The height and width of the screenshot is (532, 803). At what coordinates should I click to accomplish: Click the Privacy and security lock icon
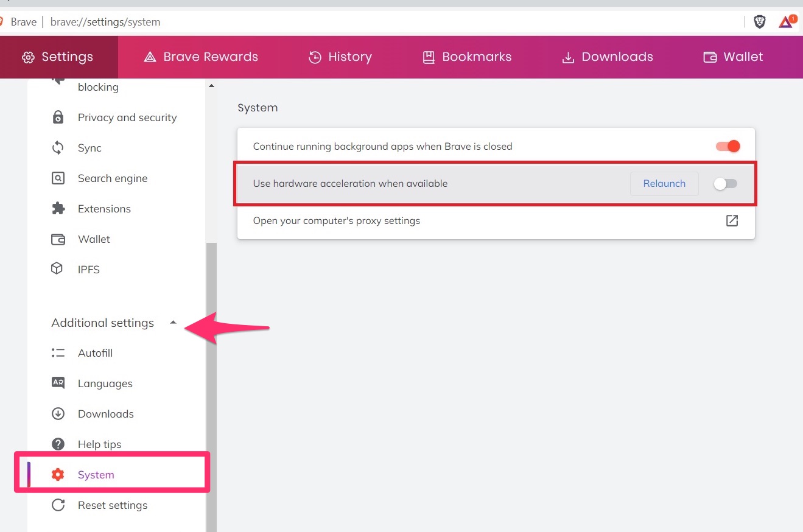[58, 117]
